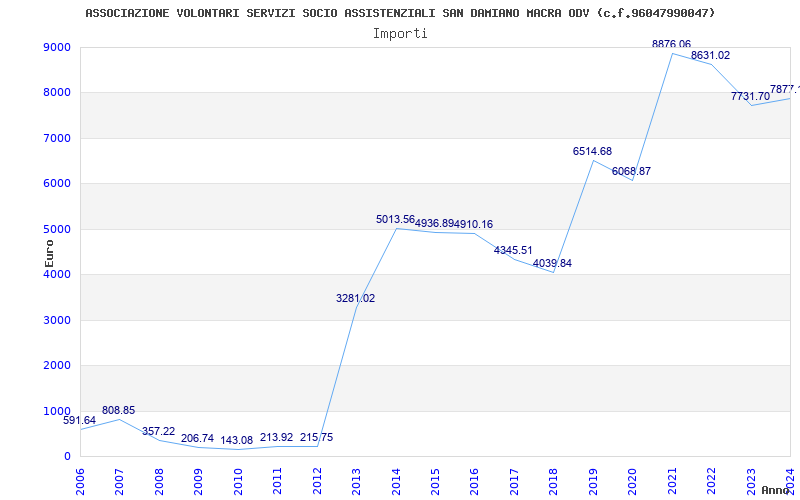
Task: Select the 591.64 data label
Action: click(x=79, y=420)
